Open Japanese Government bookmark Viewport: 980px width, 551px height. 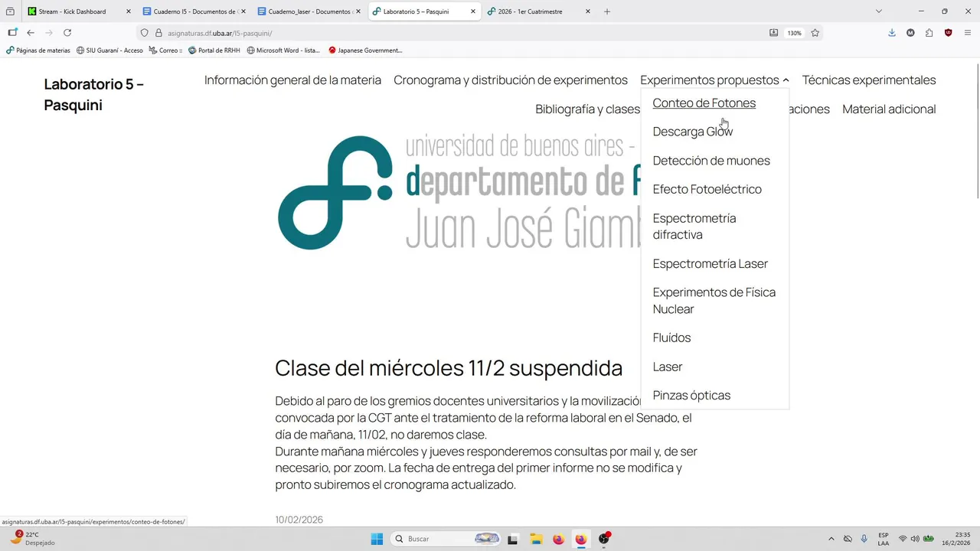coord(365,51)
